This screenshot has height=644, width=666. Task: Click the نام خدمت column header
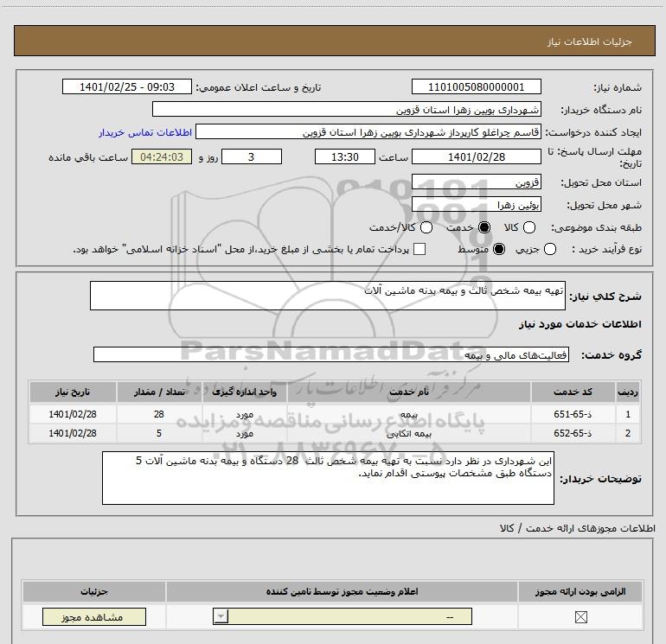(x=409, y=392)
